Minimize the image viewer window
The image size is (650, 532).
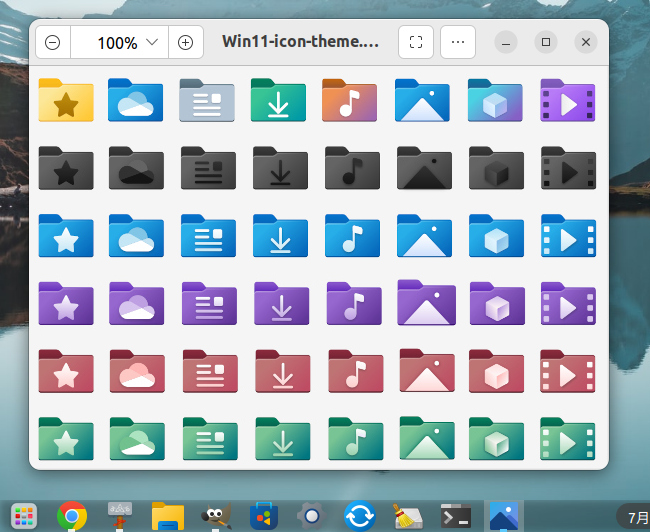click(x=506, y=42)
